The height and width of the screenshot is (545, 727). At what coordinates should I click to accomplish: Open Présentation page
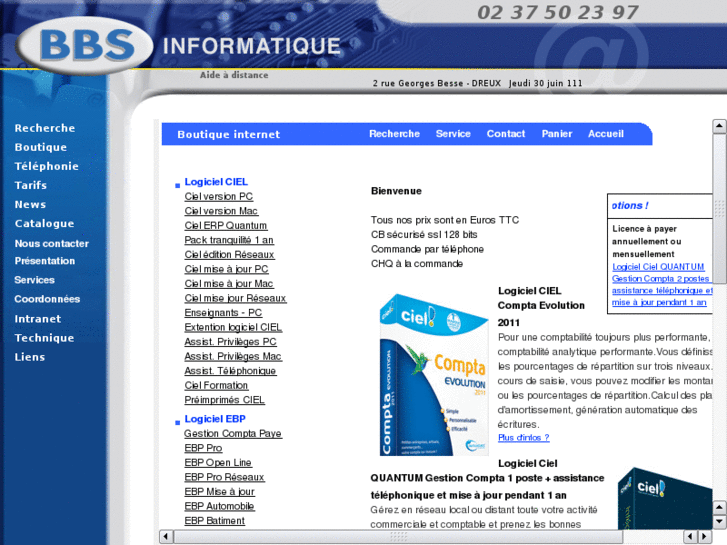click(45, 261)
